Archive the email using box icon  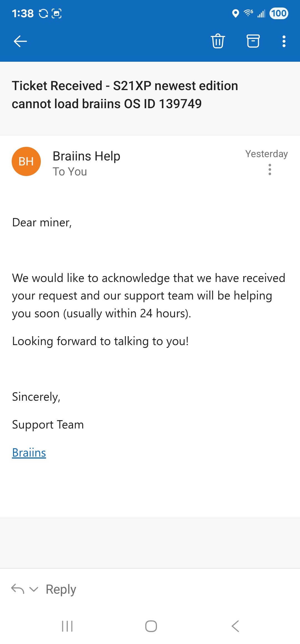pyautogui.click(x=253, y=41)
